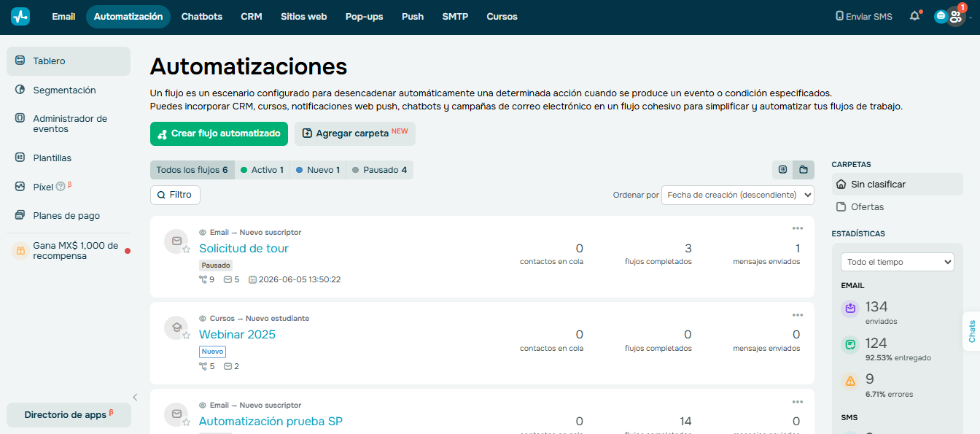Click the Pausado badge on Solicitud de tour
980x434 pixels.
(216, 266)
